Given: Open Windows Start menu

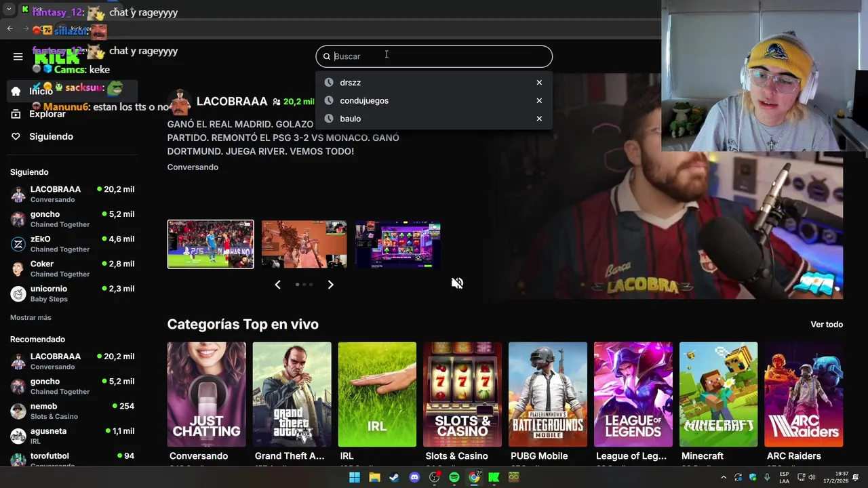Looking at the screenshot, I should 354,477.
